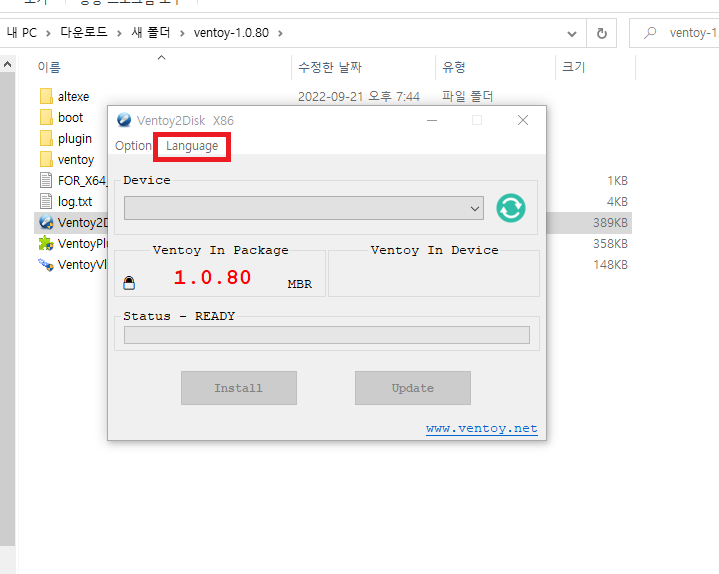Refresh the Explorer folder view
Screen dimensions: 719x574
pos(602,33)
